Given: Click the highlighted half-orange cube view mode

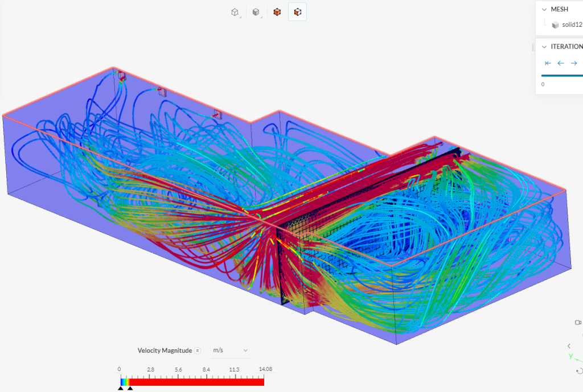Looking at the screenshot, I should pos(297,12).
